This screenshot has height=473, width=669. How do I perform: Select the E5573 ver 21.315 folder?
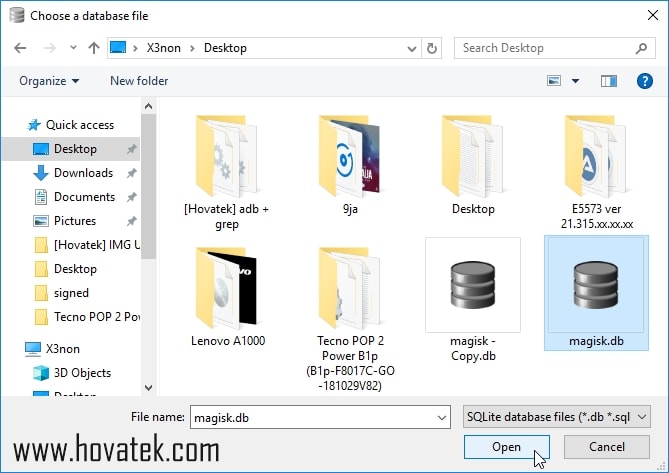coord(596,171)
